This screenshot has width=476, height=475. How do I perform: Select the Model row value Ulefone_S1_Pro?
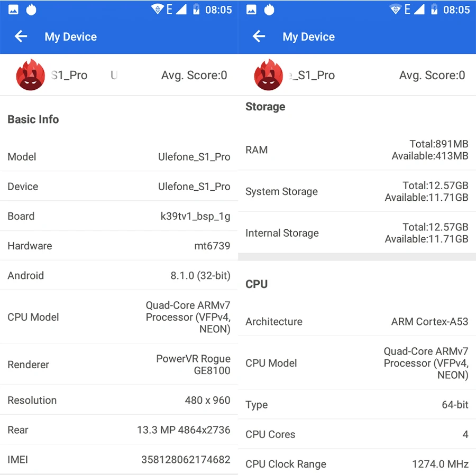coord(194,157)
